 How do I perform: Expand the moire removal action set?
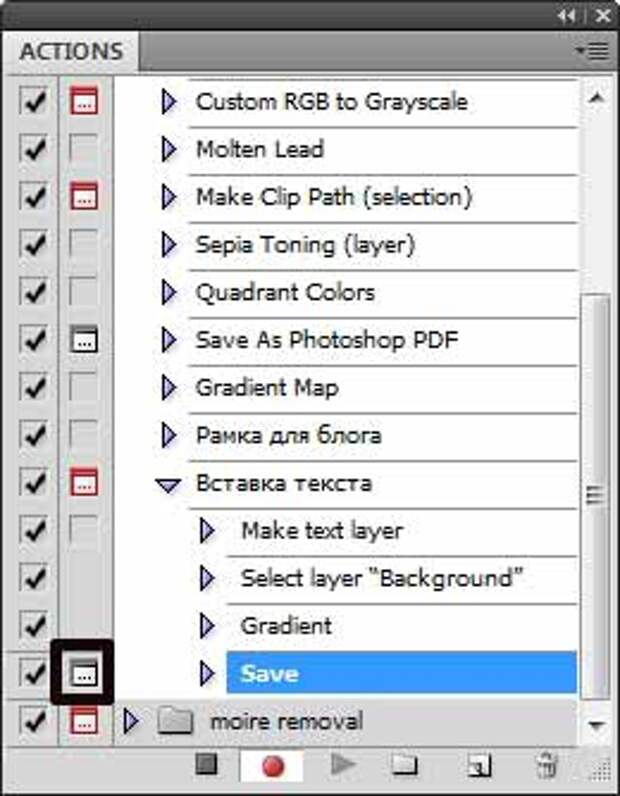click(x=131, y=720)
